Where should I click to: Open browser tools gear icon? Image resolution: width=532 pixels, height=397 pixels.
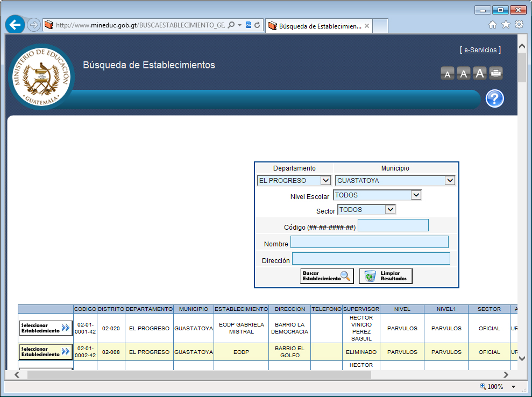click(x=519, y=25)
